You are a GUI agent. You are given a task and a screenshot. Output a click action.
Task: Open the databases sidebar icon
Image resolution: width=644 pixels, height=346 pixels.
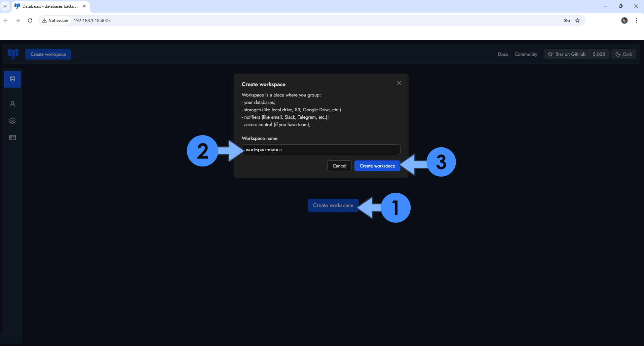12,79
